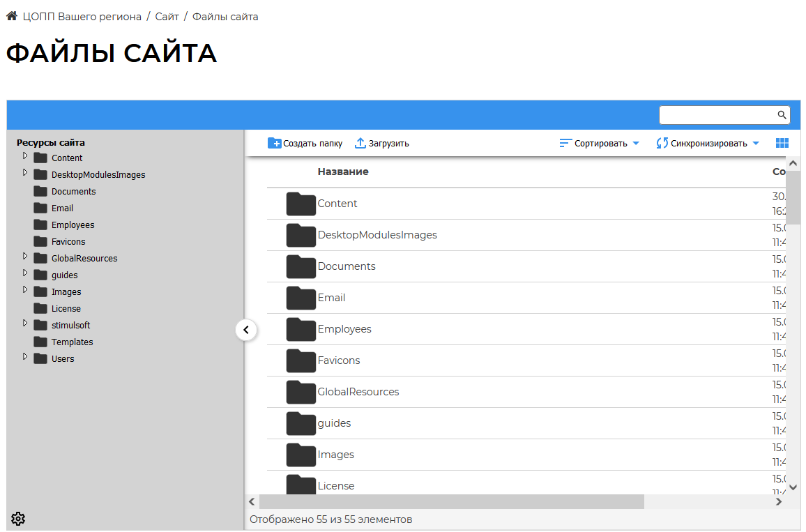Open the settings gear in the resources panel

click(18, 518)
